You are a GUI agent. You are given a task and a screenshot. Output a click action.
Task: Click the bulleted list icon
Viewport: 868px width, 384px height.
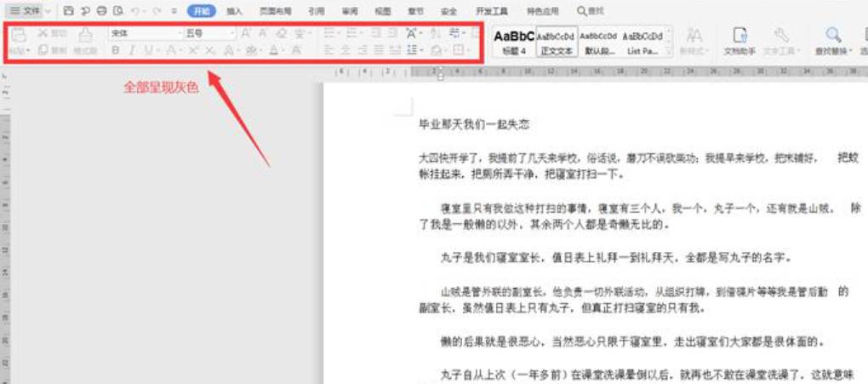330,34
